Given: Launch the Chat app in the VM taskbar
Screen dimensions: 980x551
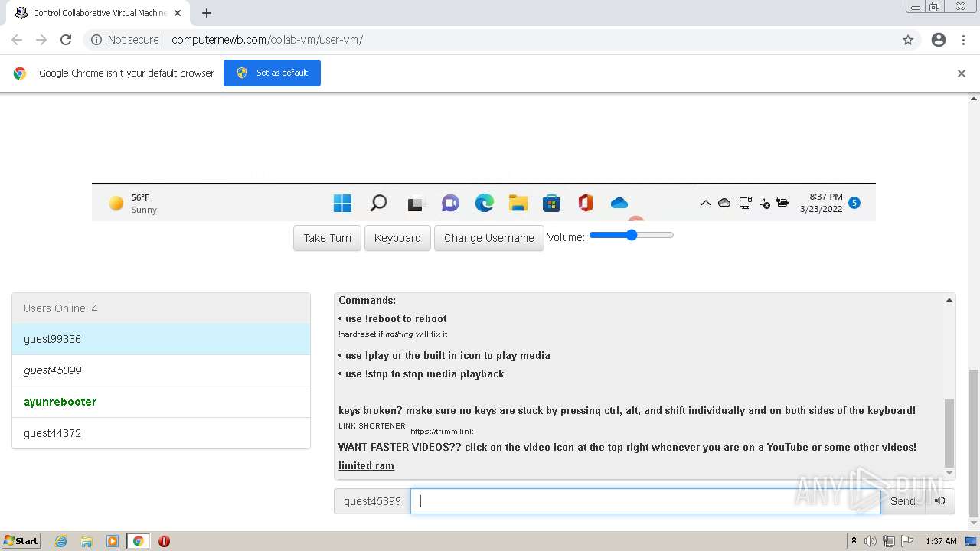Looking at the screenshot, I should 450,203.
